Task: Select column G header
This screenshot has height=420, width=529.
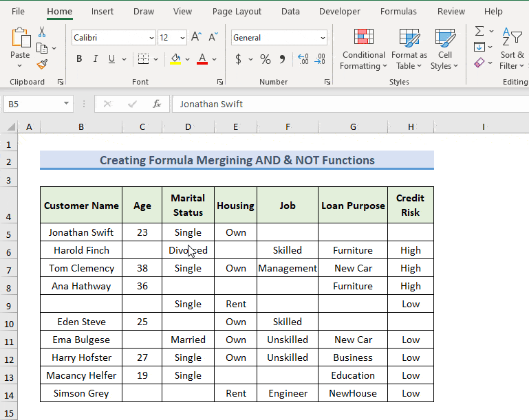Action: pyautogui.click(x=353, y=126)
